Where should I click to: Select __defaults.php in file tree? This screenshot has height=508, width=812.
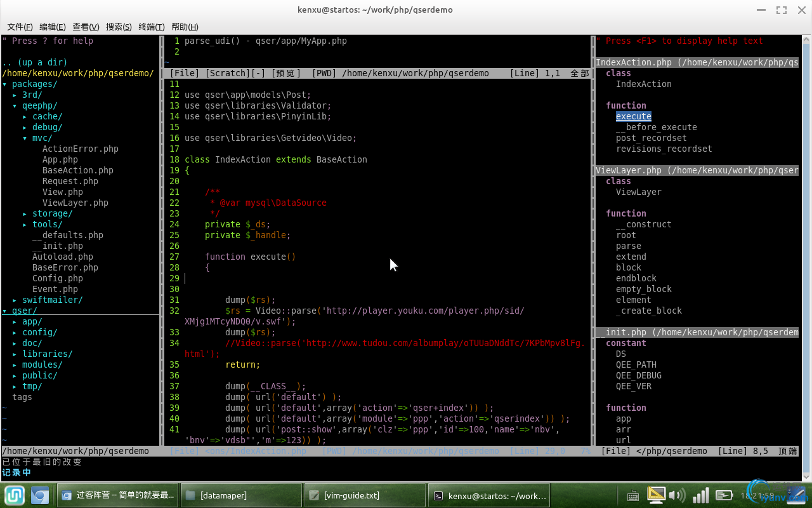pos(68,235)
